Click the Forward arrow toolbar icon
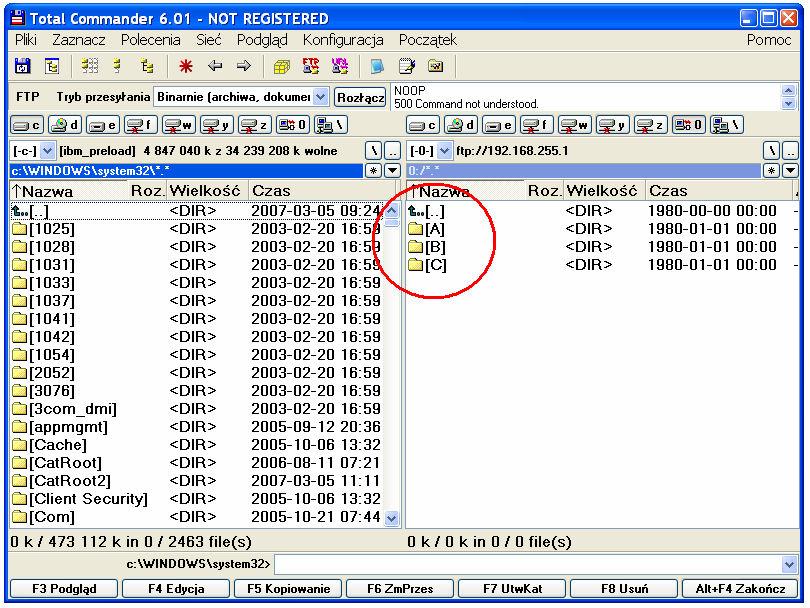810x608 pixels. pos(243,66)
